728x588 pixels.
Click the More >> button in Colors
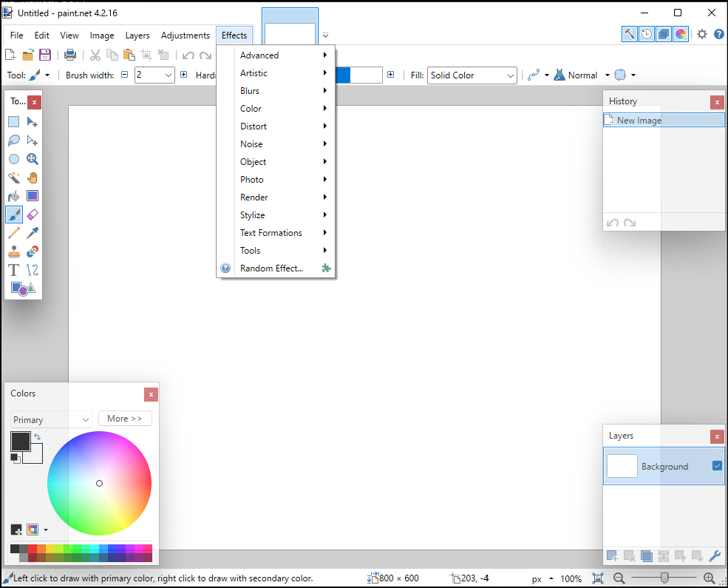[124, 419]
